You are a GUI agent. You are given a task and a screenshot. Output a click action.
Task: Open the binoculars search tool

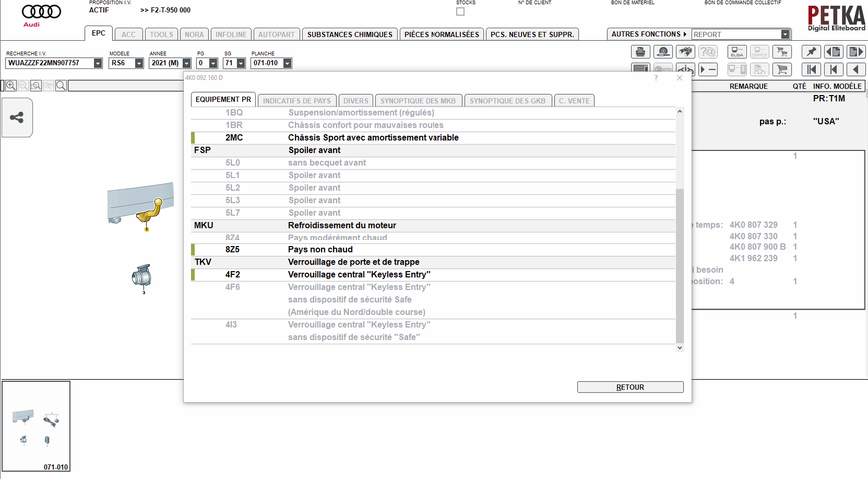coord(686,52)
